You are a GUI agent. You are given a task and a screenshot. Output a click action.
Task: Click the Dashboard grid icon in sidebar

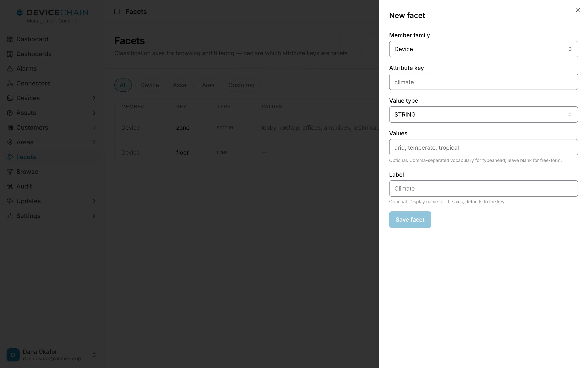pyautogui.click(x=10, y=39)
